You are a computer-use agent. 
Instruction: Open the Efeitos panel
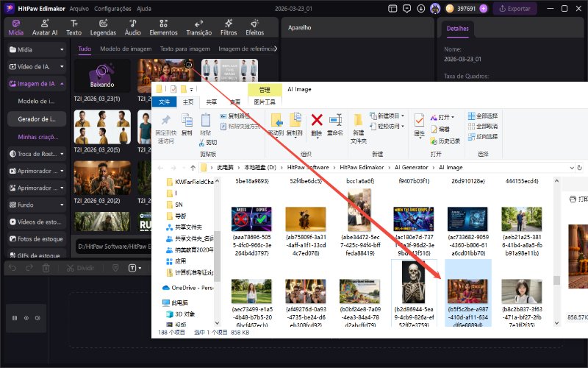click(254, 27)
